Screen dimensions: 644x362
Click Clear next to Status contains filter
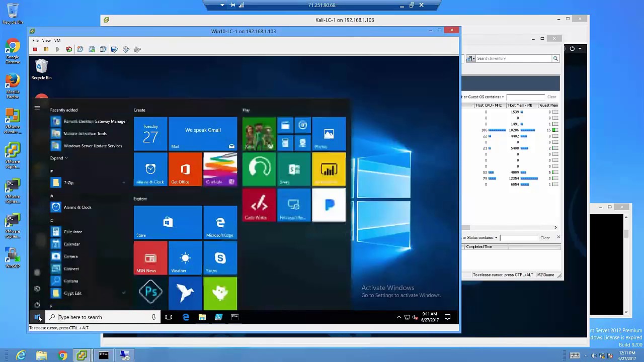pos(545,238)
